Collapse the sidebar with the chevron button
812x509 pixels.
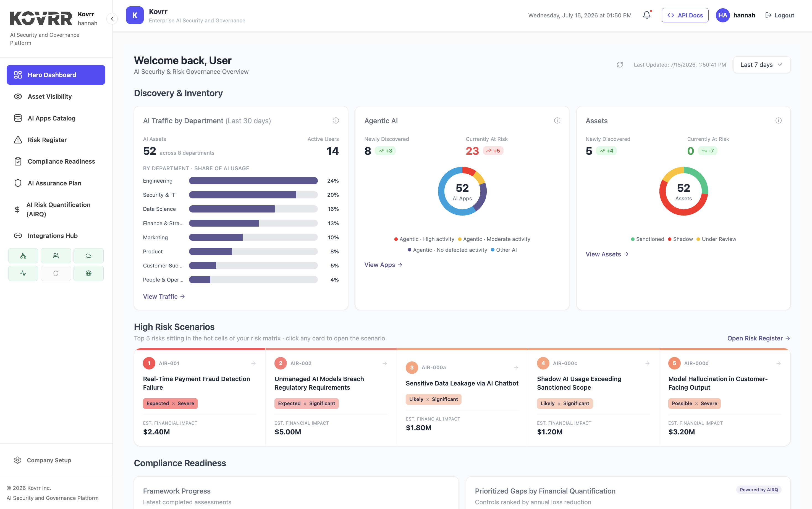[112, 19]
